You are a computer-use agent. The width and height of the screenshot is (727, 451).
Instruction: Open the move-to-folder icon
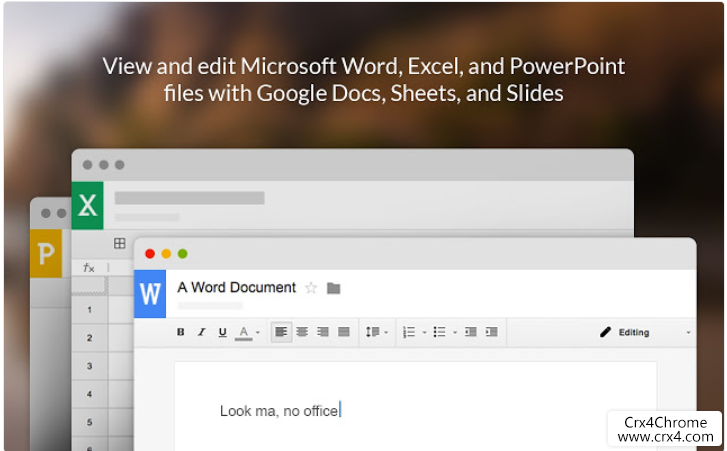333,288
